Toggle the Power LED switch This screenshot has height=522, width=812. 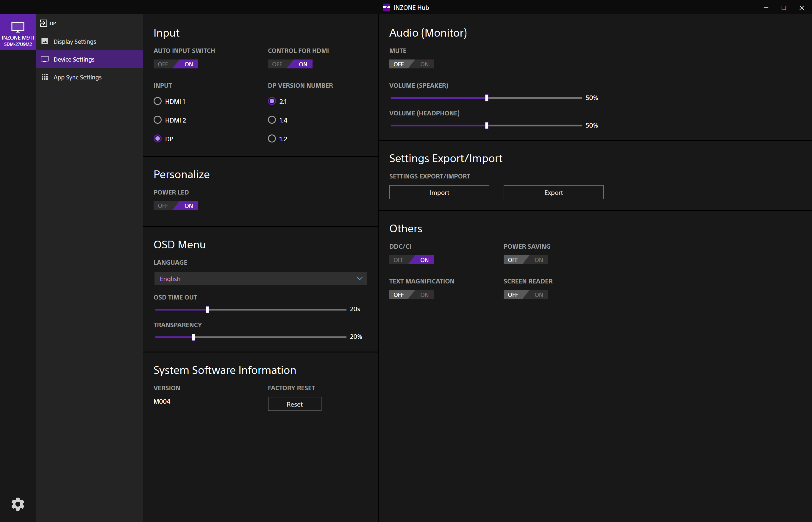[176, 206]
